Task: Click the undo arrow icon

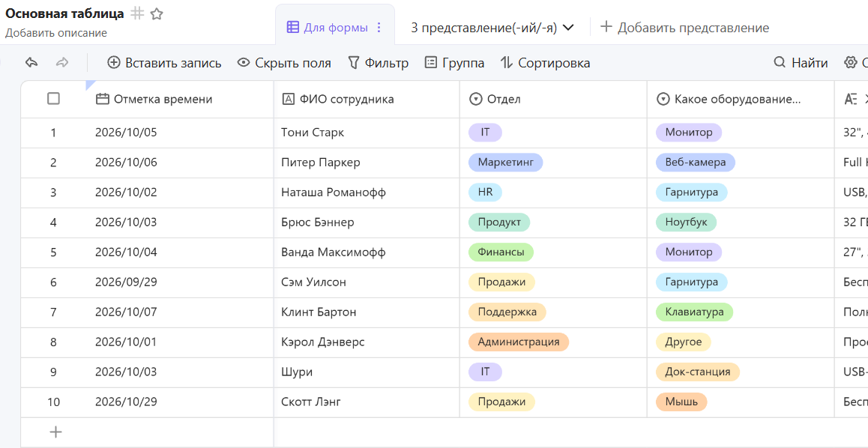Action: (31, 62)
